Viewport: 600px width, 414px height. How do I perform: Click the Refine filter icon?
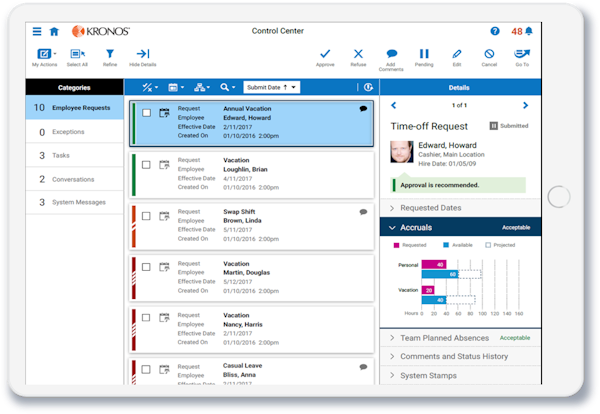click(x=109, y=55)
